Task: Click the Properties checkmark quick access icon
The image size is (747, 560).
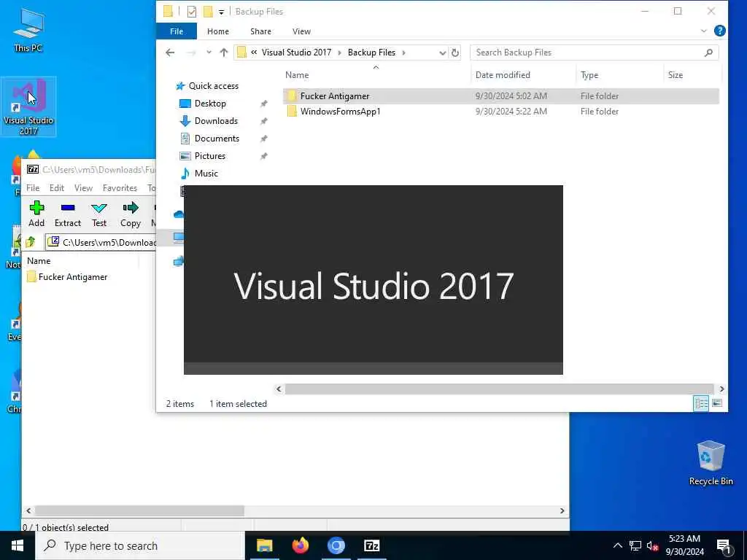Action: (x=192, y=12)
